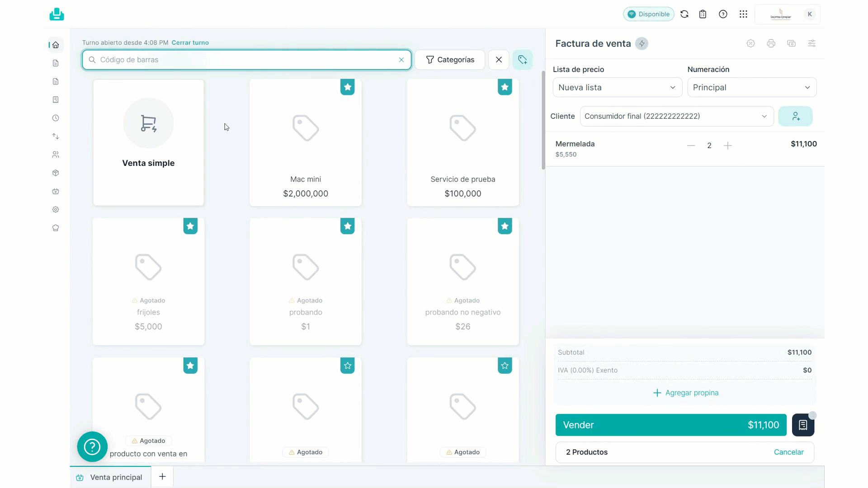Add a new sale tab with plus
The height and width of the screenshot is (488, 868).
point(162,476)
